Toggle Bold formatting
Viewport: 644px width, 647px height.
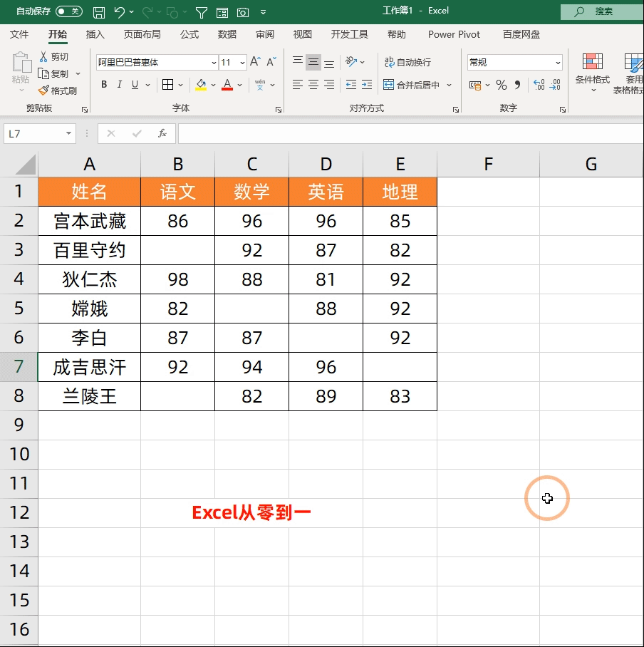click(104, 85)
